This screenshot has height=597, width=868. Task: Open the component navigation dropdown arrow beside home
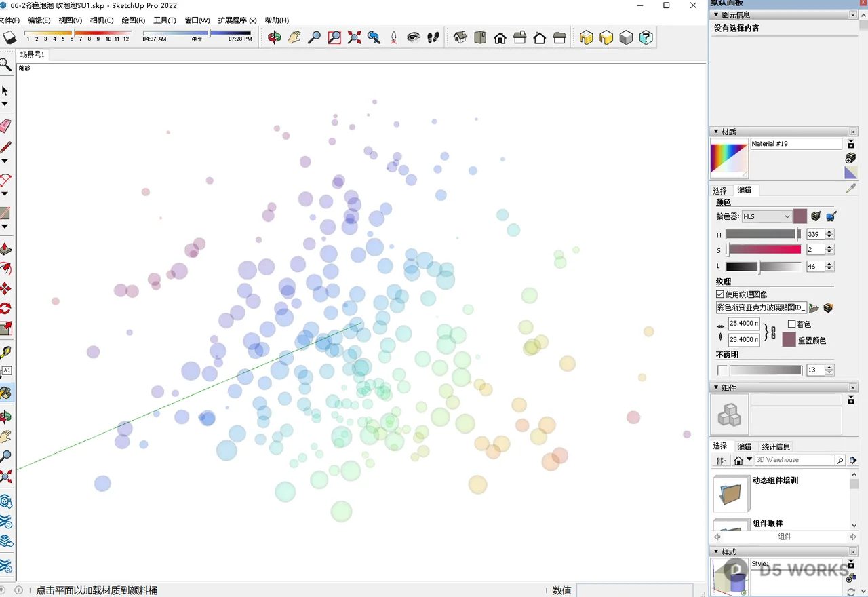click(749, 460)
